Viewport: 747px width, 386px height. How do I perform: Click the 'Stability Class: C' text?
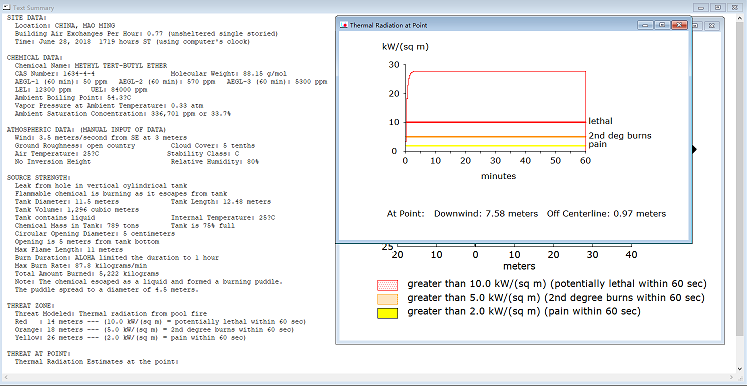(202, 153)
